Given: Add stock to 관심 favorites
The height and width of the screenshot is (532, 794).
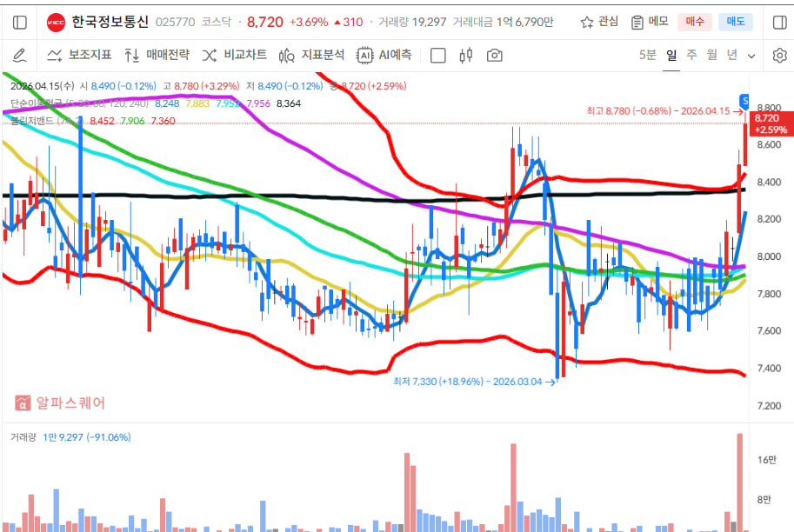Looking at the screenshot, I should [598, 22].
